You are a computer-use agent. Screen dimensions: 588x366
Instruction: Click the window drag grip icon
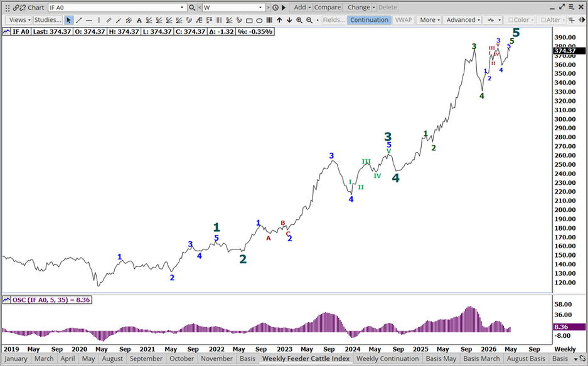pos(7,8)
